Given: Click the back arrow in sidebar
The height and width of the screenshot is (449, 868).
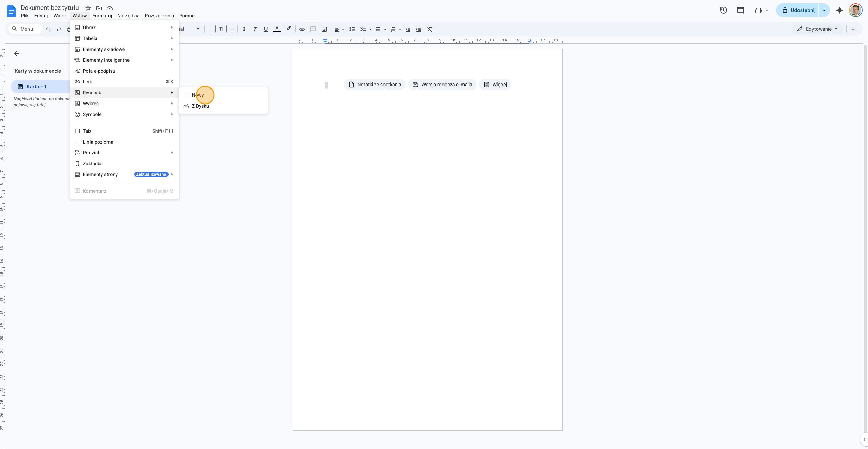Looking at the screenshot, I should [x=17, y=53].
